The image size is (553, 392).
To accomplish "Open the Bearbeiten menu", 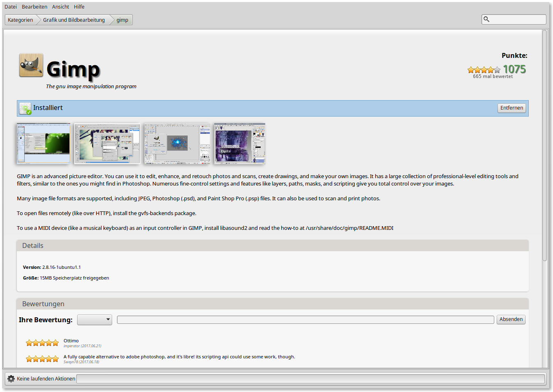I will [x=34, y=7].
